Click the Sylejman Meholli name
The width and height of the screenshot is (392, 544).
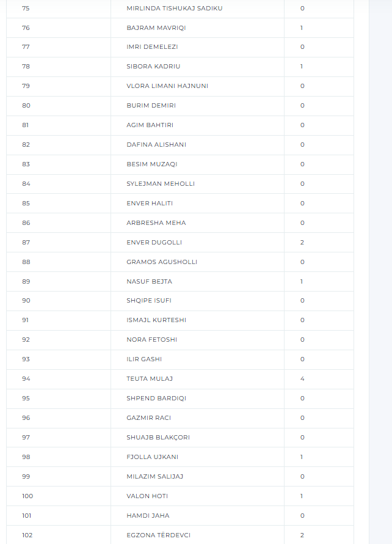161,184
